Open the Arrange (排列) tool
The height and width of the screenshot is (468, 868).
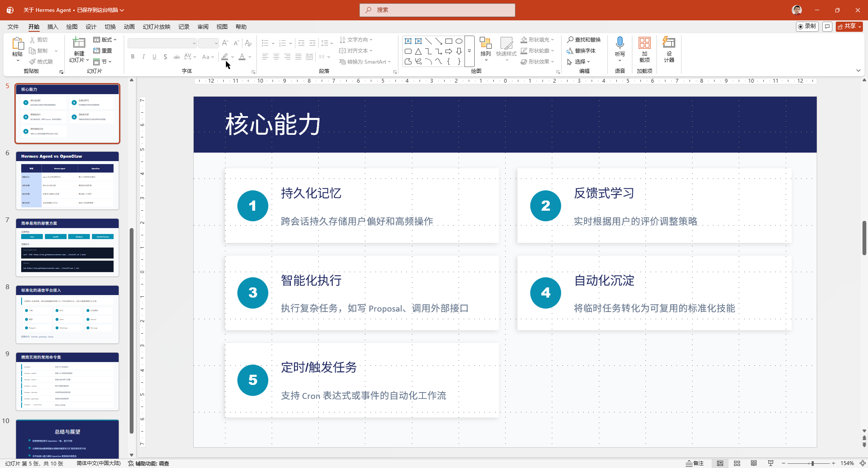tap(485, 49)
